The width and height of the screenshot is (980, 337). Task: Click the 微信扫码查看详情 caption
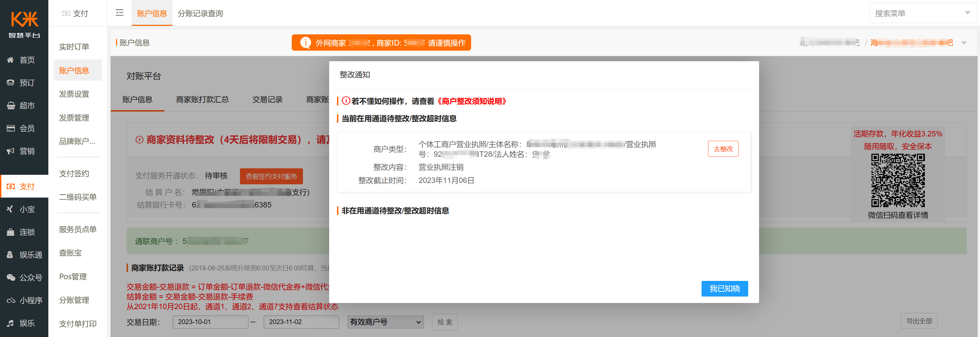[x=898, y=215]
